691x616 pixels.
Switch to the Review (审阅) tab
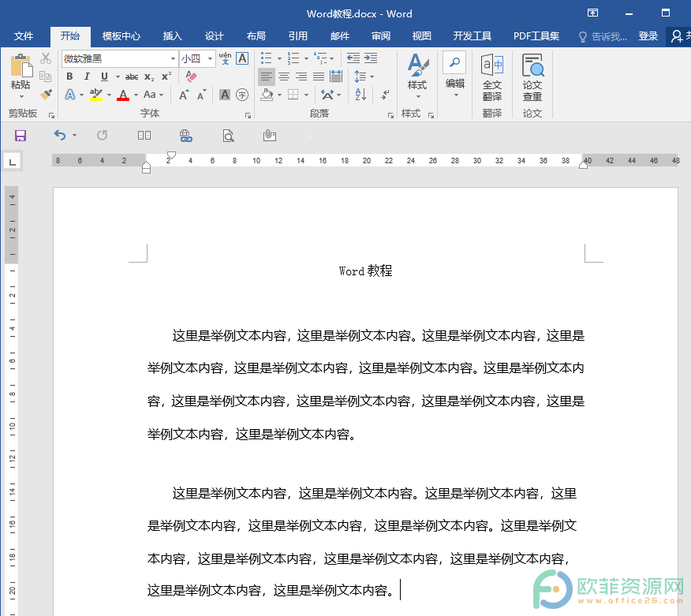coord(381,36)
